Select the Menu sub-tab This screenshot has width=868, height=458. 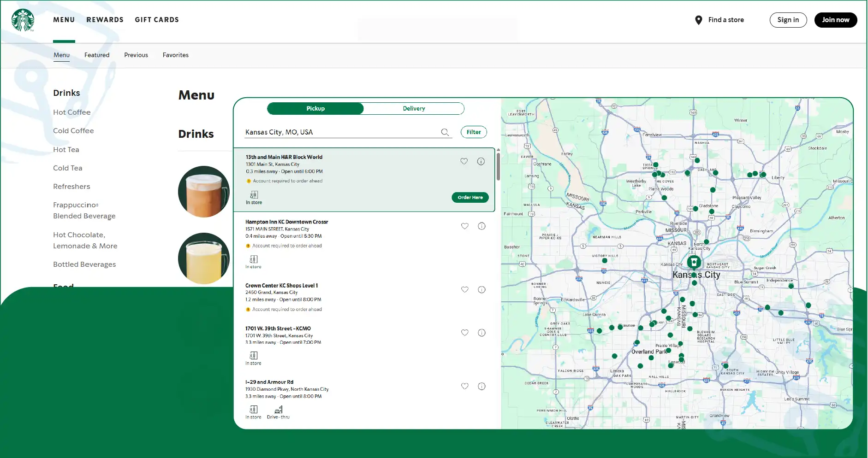tap(61, 55)
